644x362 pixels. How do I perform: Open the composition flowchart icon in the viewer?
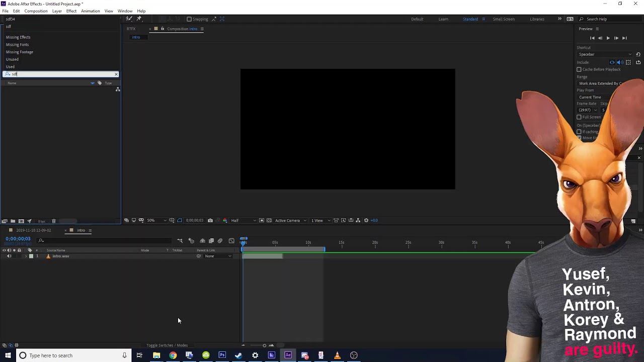[358, 220]
